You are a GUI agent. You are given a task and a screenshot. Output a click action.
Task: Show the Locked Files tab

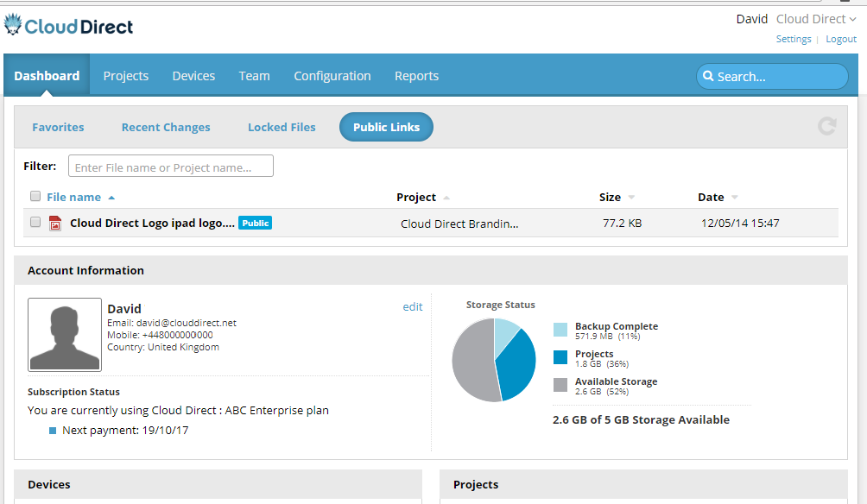(x=282, y=127)
